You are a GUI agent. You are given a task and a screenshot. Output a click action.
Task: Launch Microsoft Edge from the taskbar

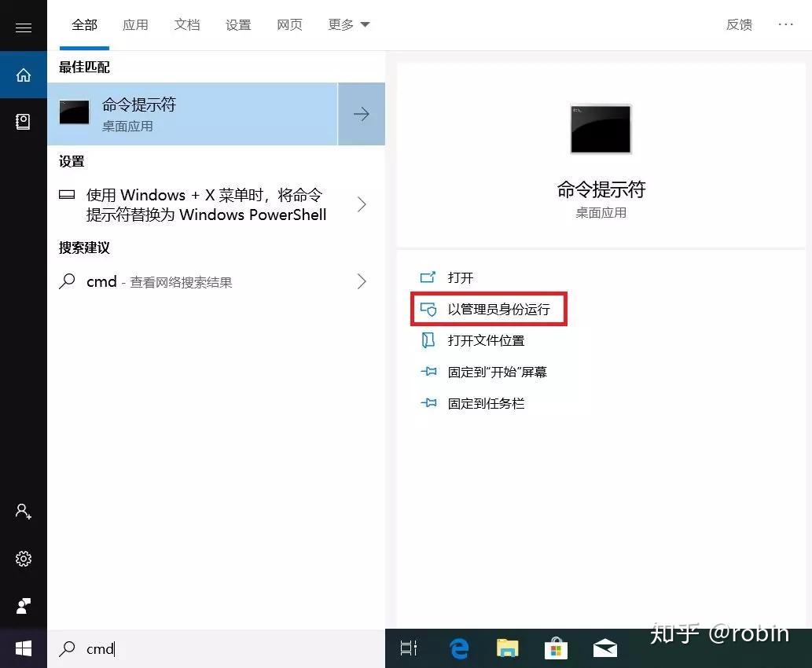[458, 648]
